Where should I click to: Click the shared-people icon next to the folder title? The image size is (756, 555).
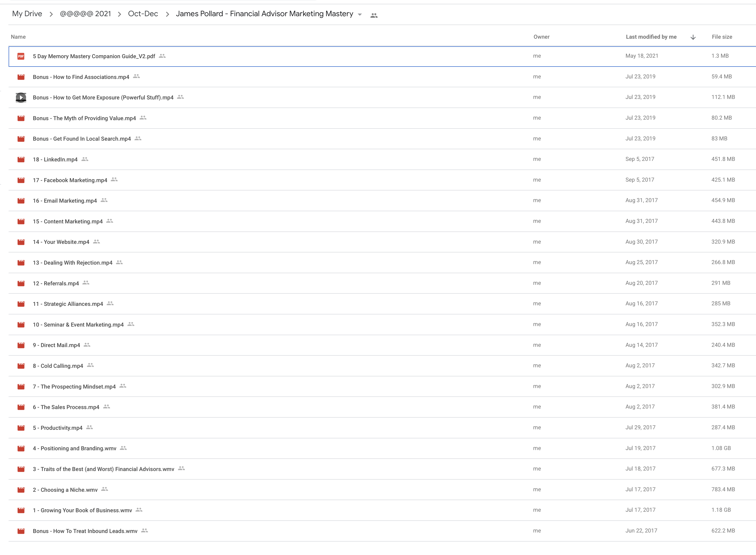(374, 15)
